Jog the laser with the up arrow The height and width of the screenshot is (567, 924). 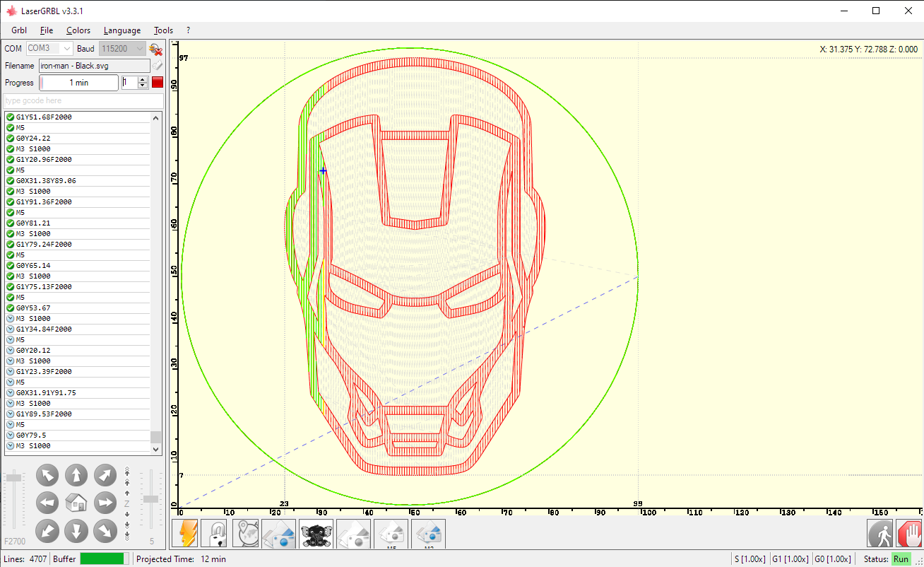pos(76,475)
